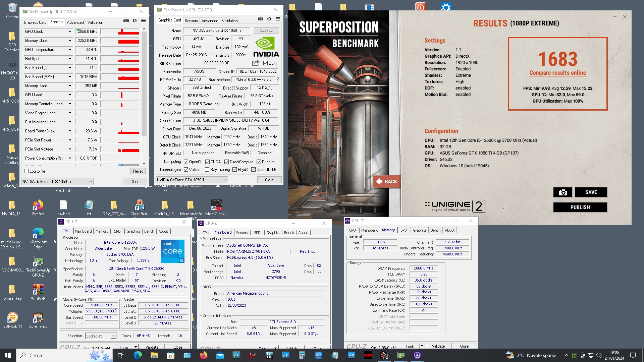Viewport: 644px width, 362px height.
Task: Toggle Ray Tracing checkbox
Action: (207, 170)
